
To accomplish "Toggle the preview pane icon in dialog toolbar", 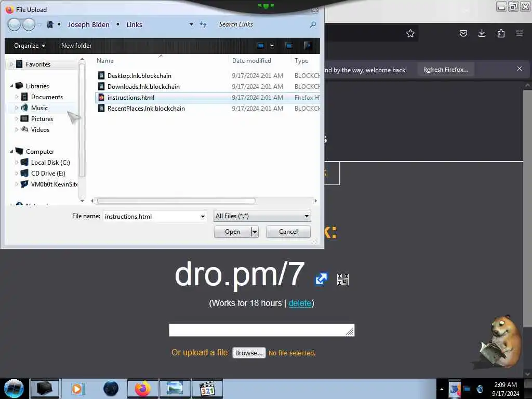I will tap(289, 46).
